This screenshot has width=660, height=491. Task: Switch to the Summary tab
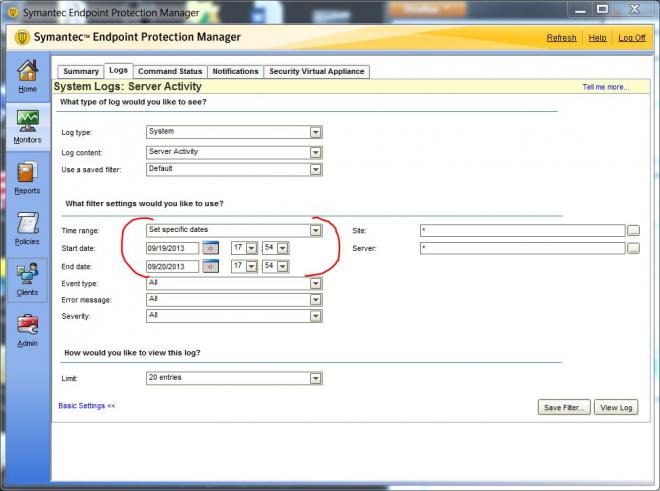click(81, 72)
